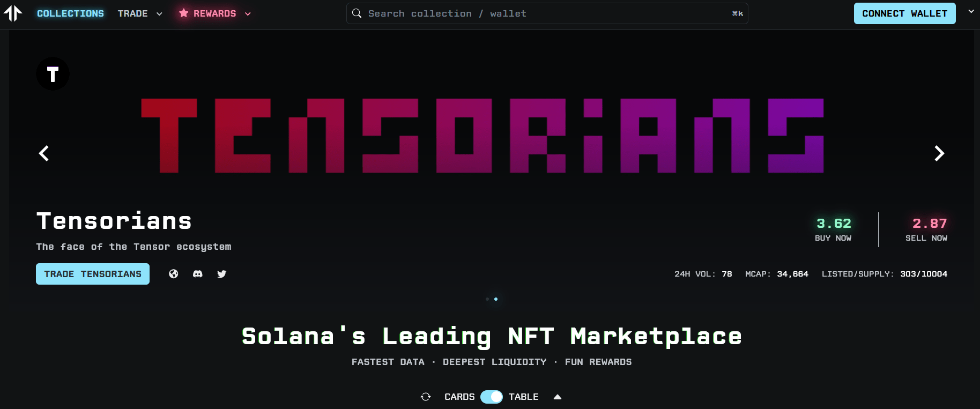
Task: Expand the chevron next to Connect Wallet
Action: point(971,11)
